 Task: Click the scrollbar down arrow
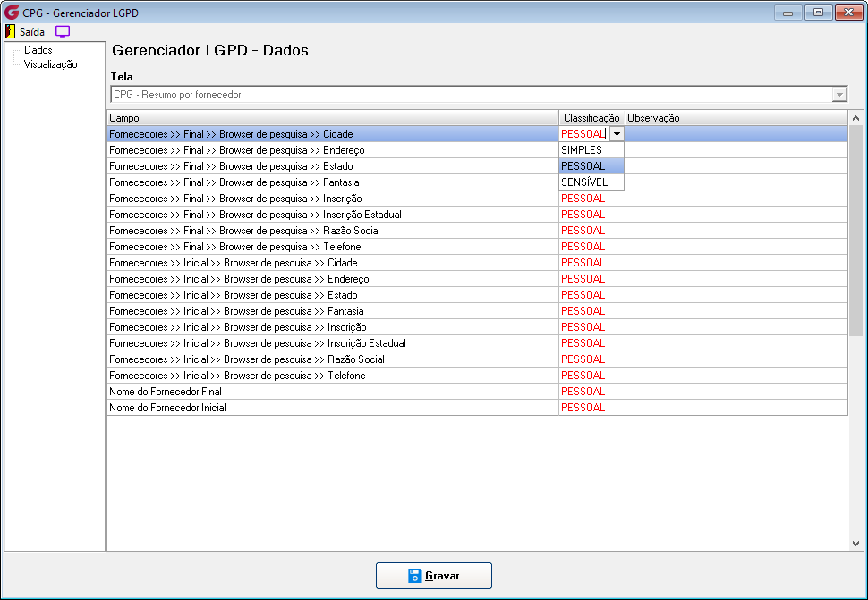tap(855, 544)
